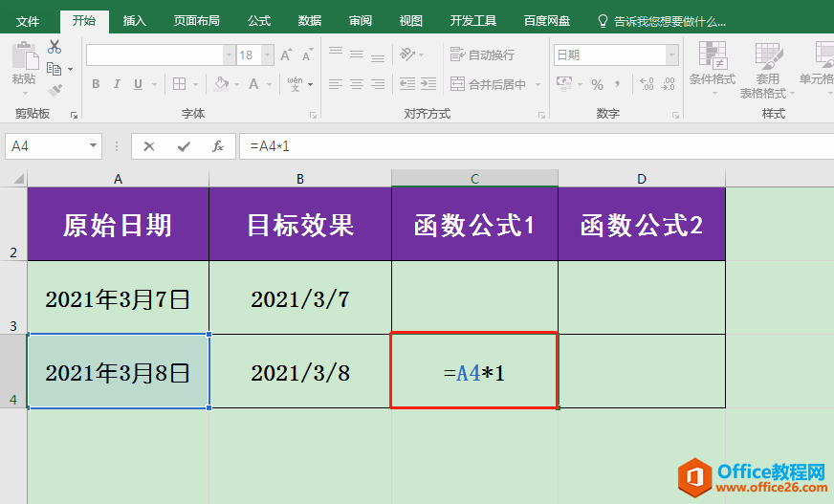Switch to 审阅 (Review) tab
Screen dimensions: 834x504
(x=360, y=21)
